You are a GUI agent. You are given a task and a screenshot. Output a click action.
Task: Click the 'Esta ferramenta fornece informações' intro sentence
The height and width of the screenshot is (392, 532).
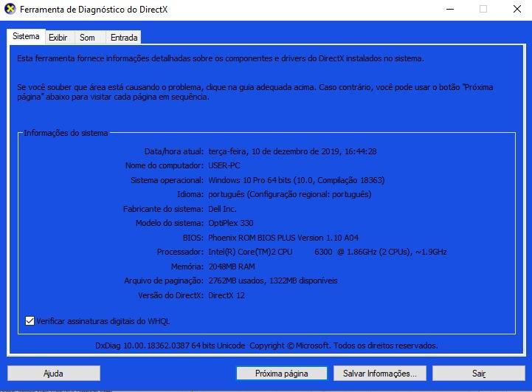click(221, 58)
